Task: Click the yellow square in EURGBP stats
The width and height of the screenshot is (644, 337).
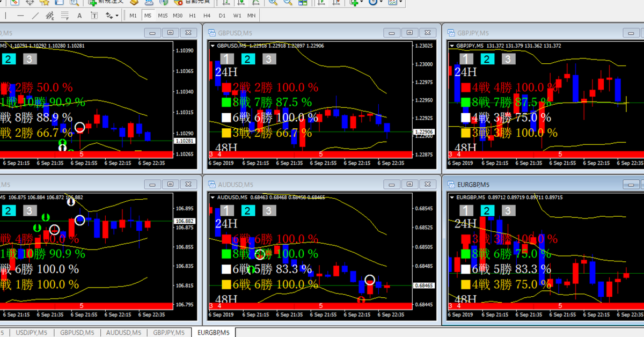Action: [466, 284]
